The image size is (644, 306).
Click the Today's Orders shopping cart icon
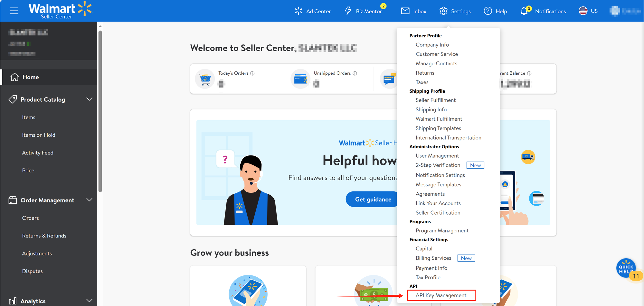coord(205,79)
